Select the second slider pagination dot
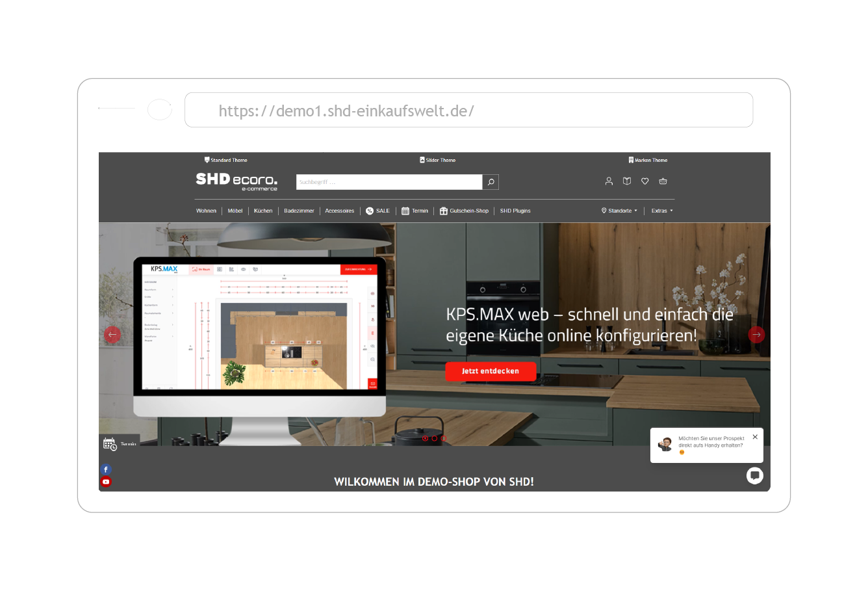Image resolution: width=868 pixels, height=591 pixels. [435, 438]
